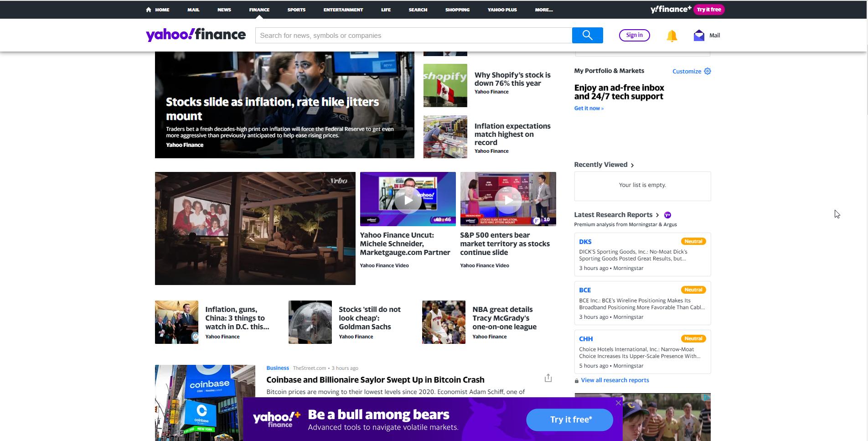Click the blue Try it free* banner button
This screenshot has height=441, width=868.
tap(570, 420)
